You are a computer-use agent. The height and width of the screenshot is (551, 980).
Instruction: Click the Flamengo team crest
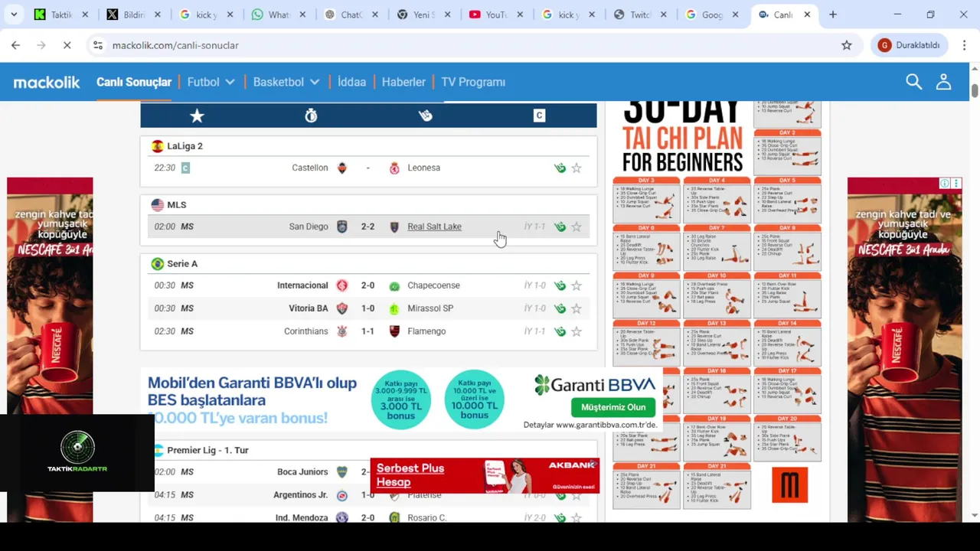(x=394, y=331)
